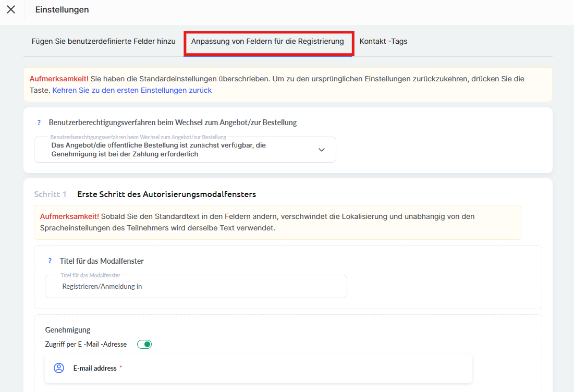Focus the Titel für das Modalfenster input

196,286
